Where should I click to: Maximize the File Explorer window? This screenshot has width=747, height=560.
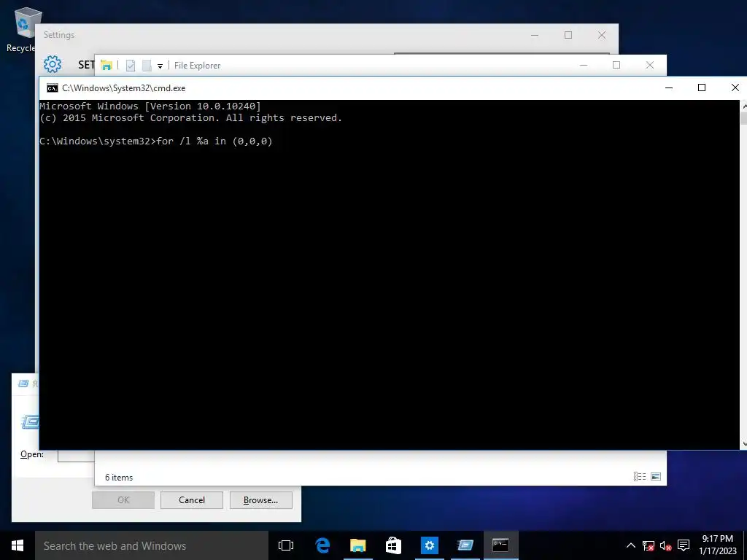pos(616,65)
